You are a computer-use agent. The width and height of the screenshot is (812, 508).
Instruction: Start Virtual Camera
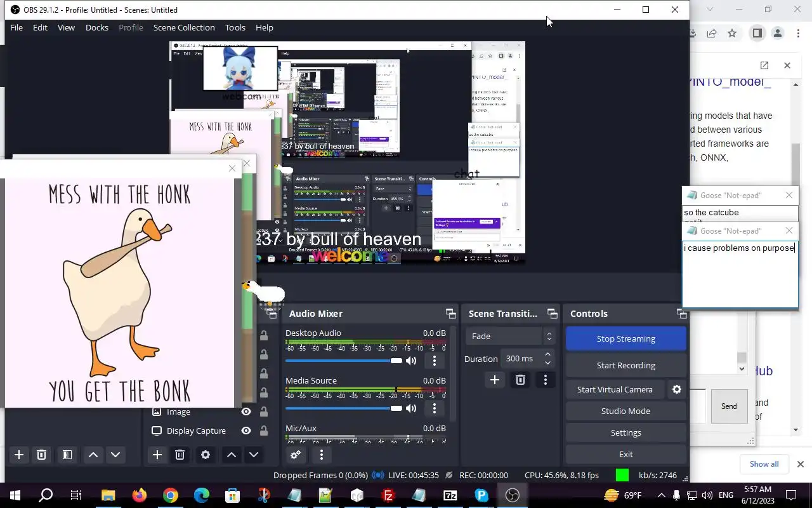[x=615, y=389]
